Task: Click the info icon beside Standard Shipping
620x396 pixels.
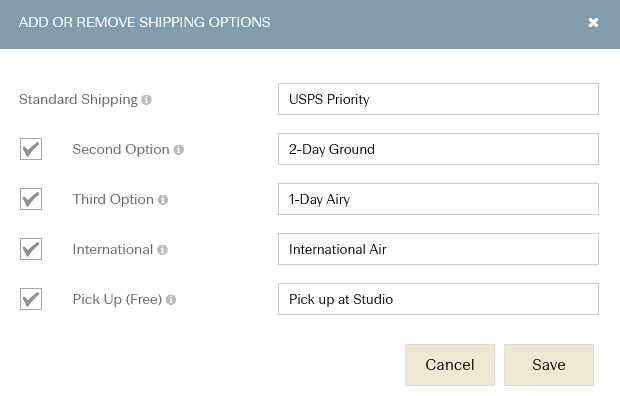Action: 147,100
